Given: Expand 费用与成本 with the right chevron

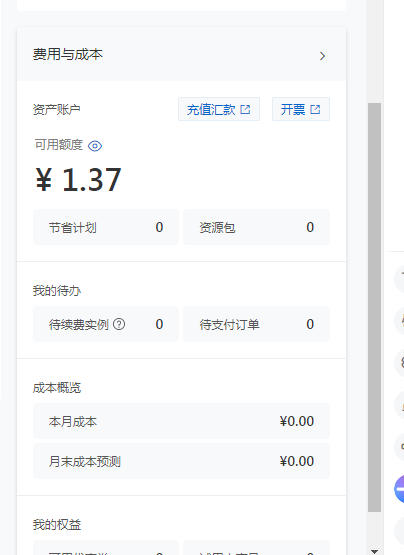Looking at the screenshot, I should (322, 56).
